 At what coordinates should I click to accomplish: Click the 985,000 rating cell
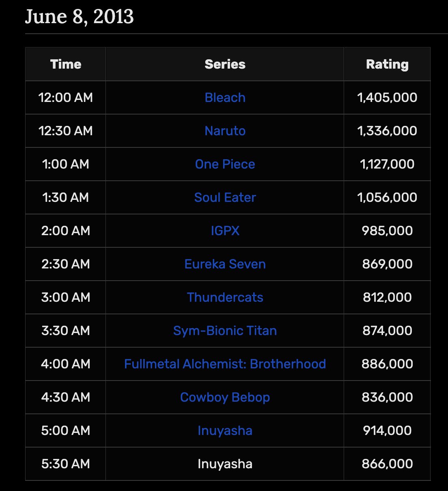387,231
